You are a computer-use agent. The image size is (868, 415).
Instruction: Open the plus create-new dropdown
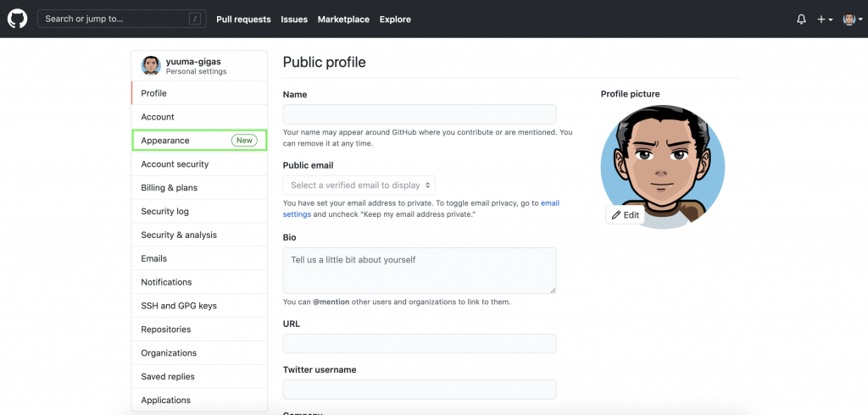click(x=825, y=19)
